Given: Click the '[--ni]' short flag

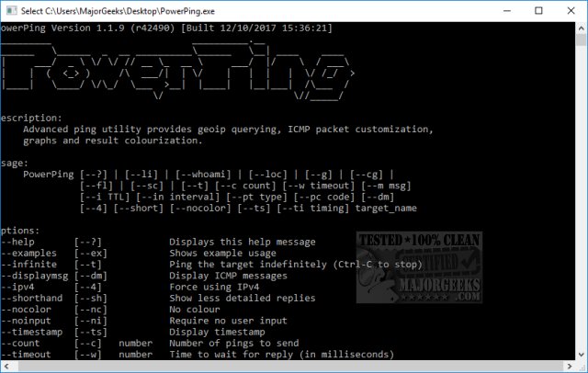Looking at the screenshot, I should 91,321.
